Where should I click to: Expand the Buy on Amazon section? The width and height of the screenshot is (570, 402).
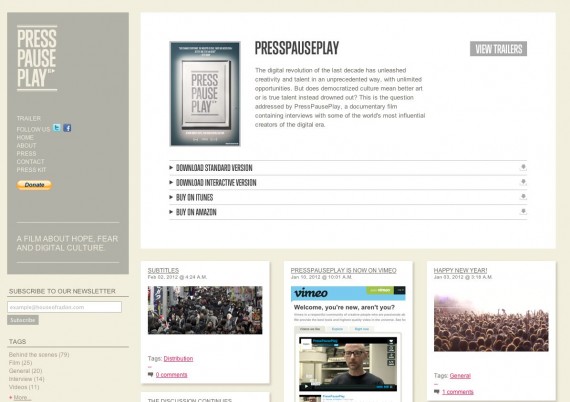[x=348, y=212]
